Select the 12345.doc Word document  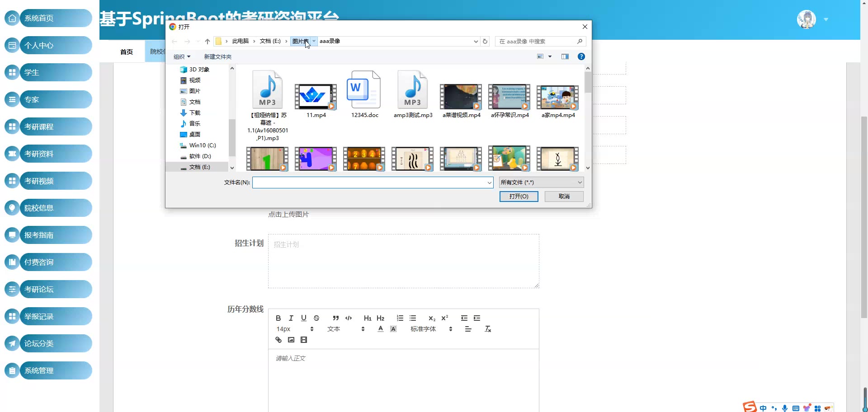click(364, 94)
